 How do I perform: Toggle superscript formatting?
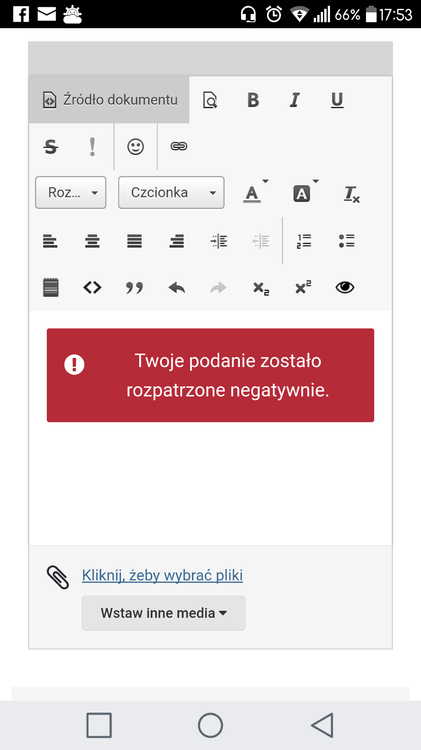(303, 287)
